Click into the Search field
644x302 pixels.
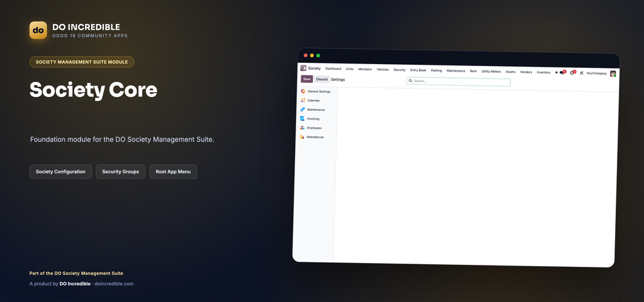458,82
